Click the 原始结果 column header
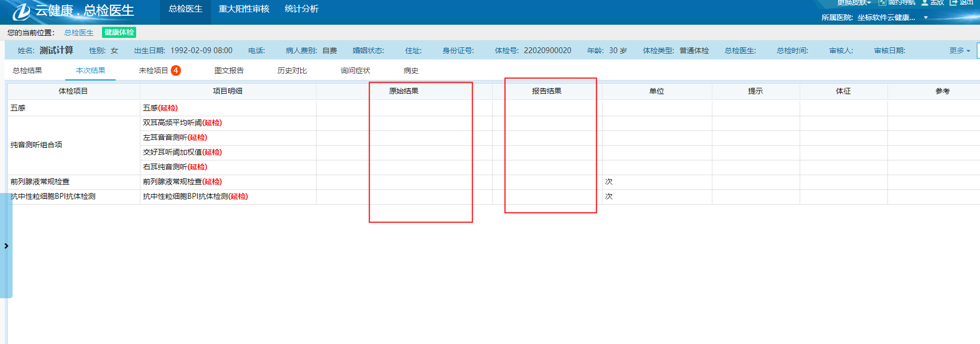 pos(404,91)
